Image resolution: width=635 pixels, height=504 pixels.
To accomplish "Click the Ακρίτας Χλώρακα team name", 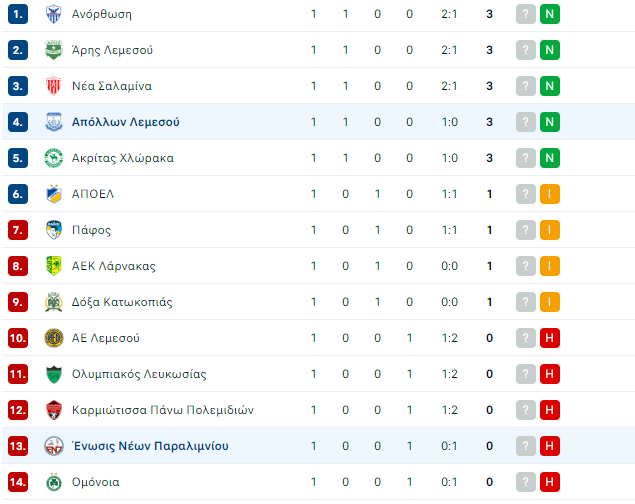I will click(x=123, y=158).
